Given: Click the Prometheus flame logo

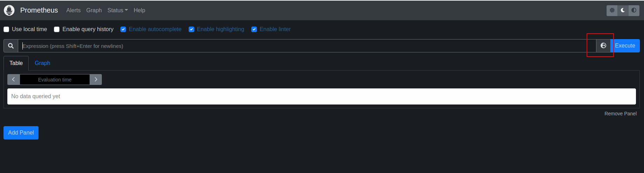Looking at the screenshot, I should [x=9, y=10].
